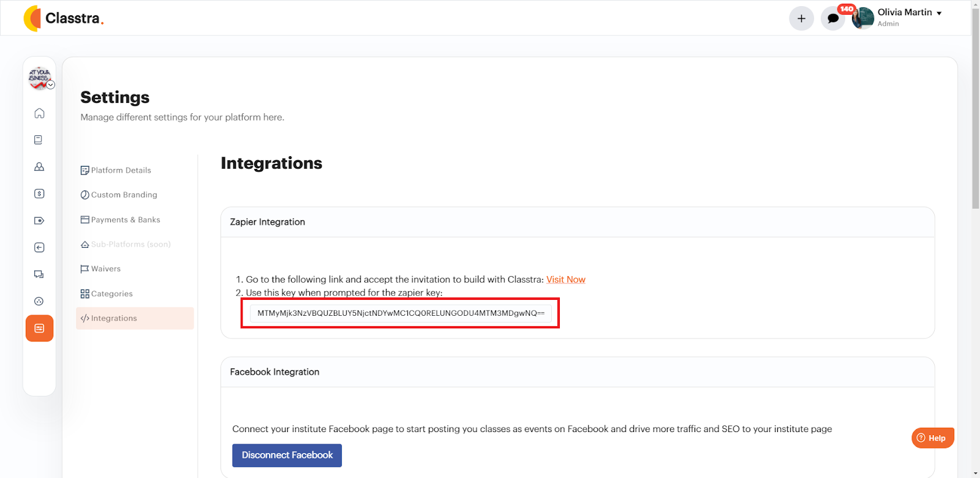The width and height of the screenshot is (980, 478).
Task: Select Platform Details settings menu
Action: coord(116,170)
